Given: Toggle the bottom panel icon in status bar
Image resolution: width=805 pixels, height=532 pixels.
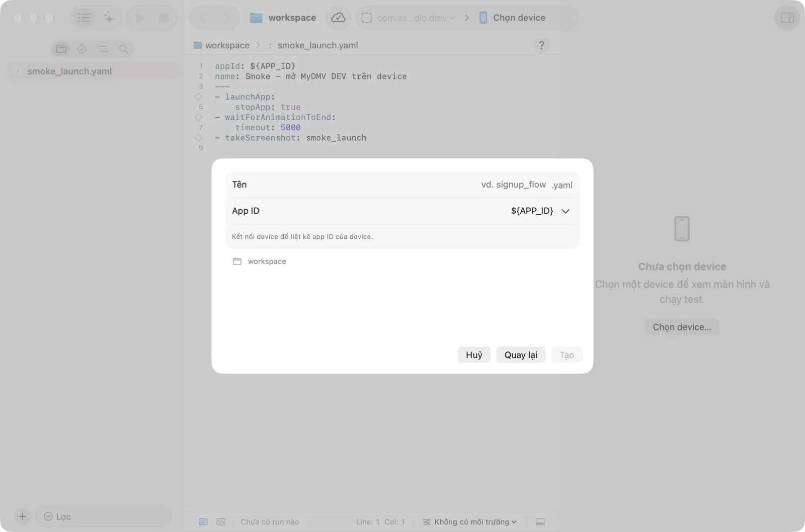Looking at the screenshot, I should tap(540, 522).
